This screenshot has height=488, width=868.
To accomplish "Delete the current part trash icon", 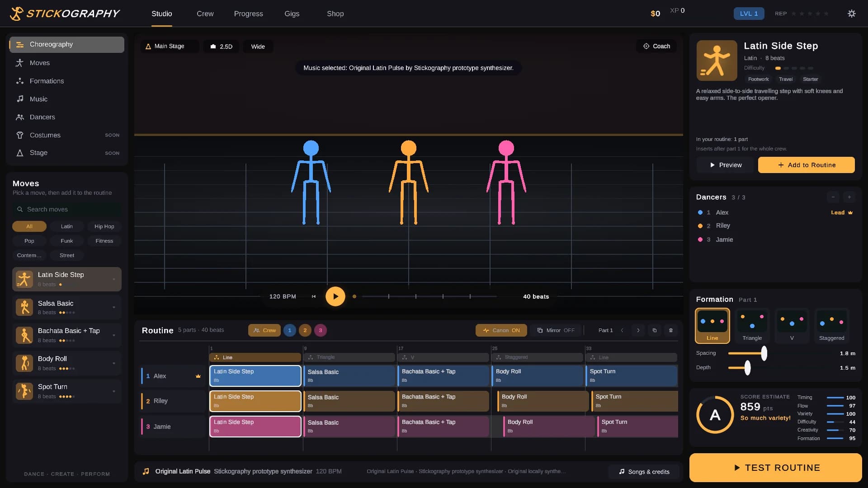I will [x=670, y=330].
